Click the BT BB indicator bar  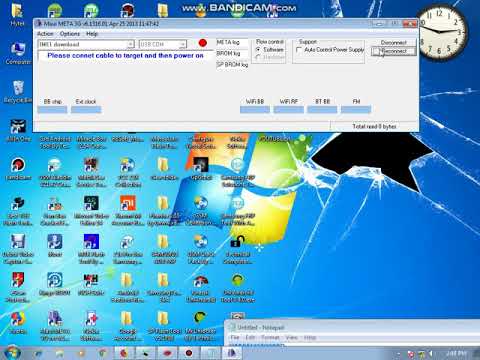pyautogui.click(x=322, y=110)
